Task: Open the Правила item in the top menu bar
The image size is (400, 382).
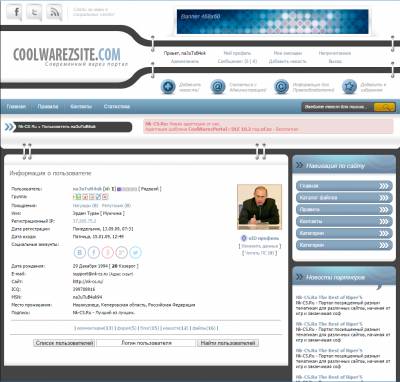Action: click(x=48, y=106)
